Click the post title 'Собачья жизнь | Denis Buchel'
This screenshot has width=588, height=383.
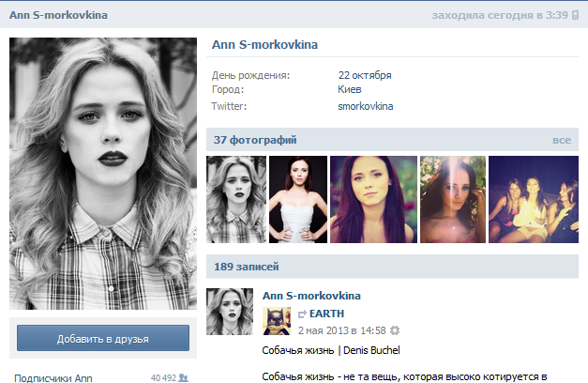[331, 350]
